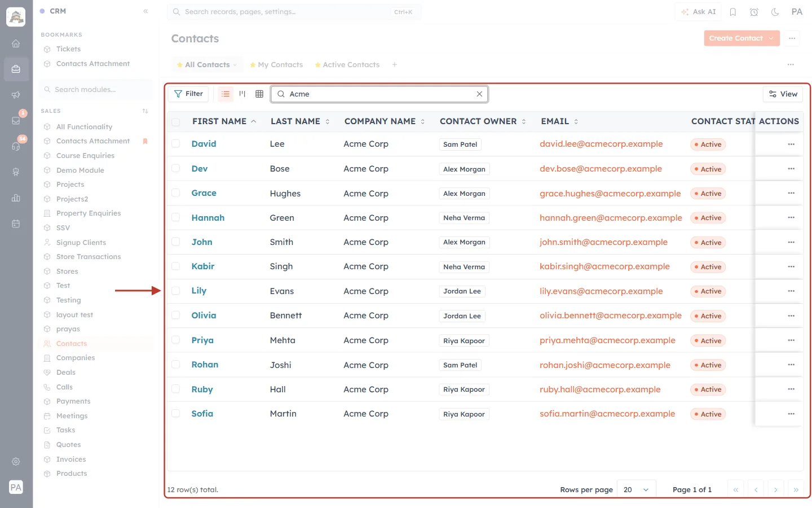Image resolution: width=812 pixels, height=508 pixels.
Task: Check the Priya Mehta row checkbox
Action: point(176,340)
